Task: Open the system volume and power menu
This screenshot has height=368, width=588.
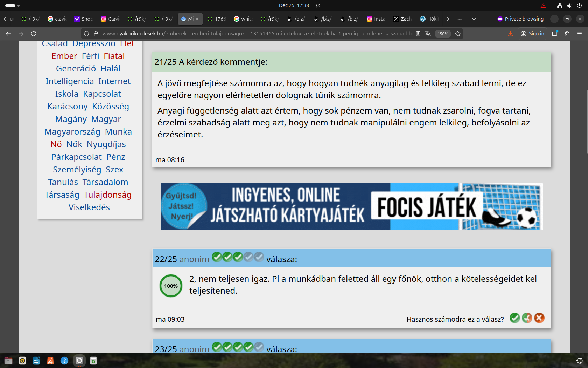Action: tap(570, 5)
